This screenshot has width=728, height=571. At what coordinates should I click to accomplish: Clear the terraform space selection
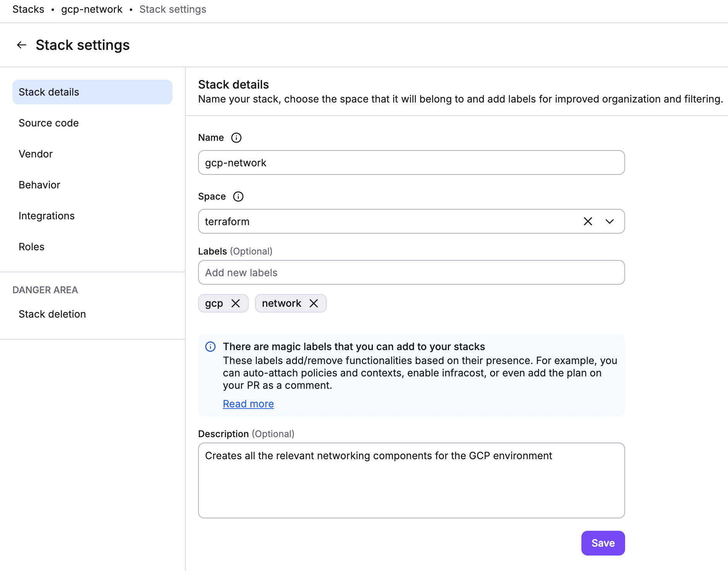click(588, 221)
